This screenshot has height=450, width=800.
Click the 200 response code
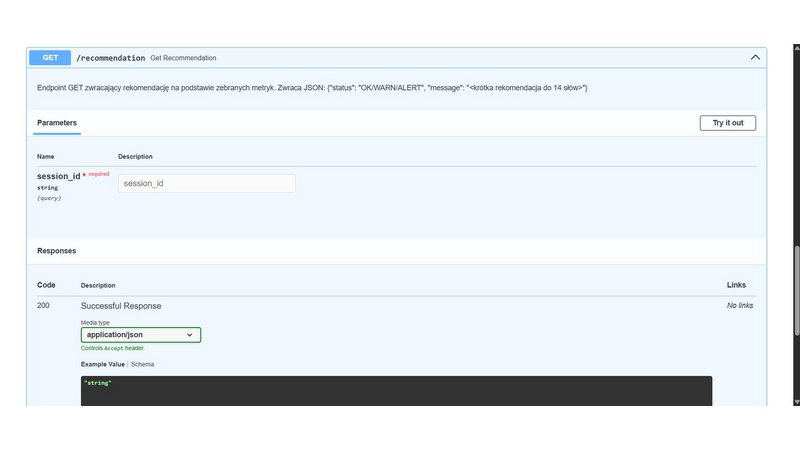pyautogui.click(x=43, y=306)
